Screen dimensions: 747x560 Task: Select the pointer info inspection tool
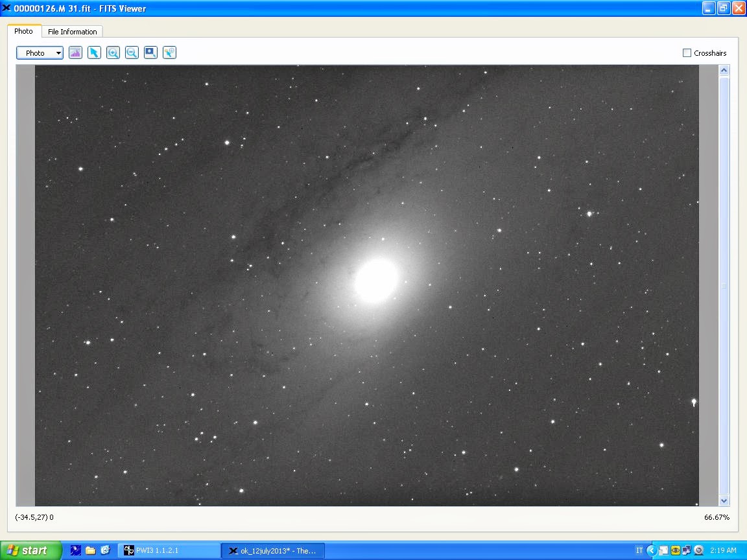(x=169, y=53)
